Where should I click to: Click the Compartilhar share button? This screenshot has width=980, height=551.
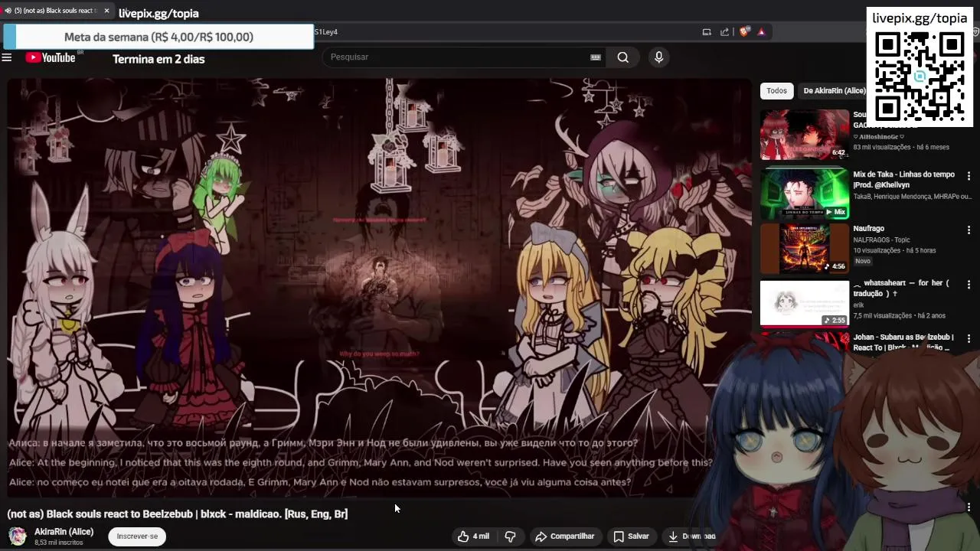tap(565, 536)
